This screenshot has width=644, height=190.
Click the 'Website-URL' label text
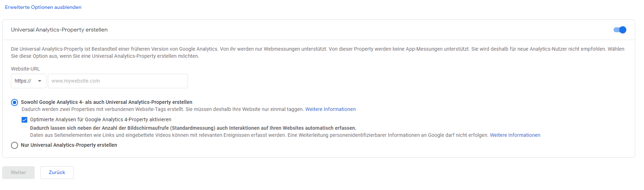click(x=25, y=69)
